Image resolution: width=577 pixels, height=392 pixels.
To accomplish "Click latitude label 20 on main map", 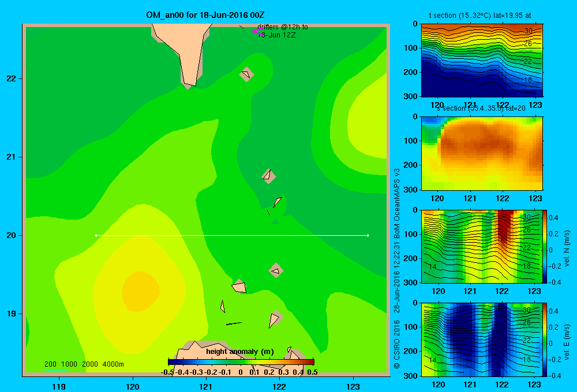I will (12, 235).
